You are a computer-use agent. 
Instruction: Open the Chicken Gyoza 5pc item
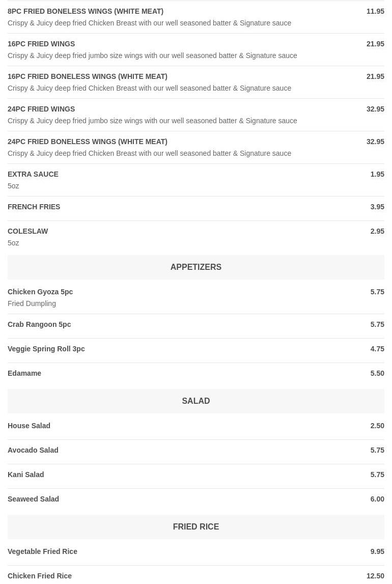(x=40, y=292)
